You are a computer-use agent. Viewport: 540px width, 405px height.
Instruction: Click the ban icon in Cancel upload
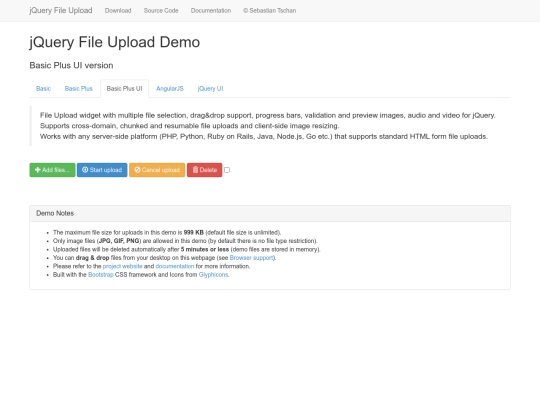point(137,170)
